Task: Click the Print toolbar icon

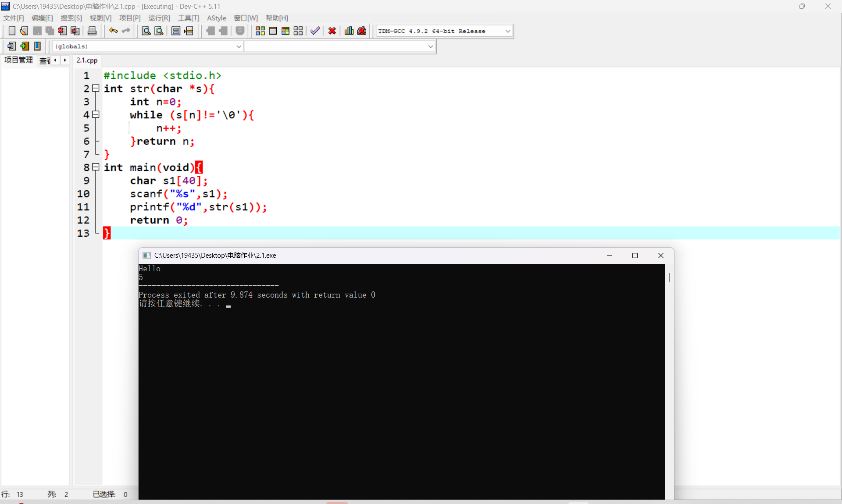Action: [92, 31]
